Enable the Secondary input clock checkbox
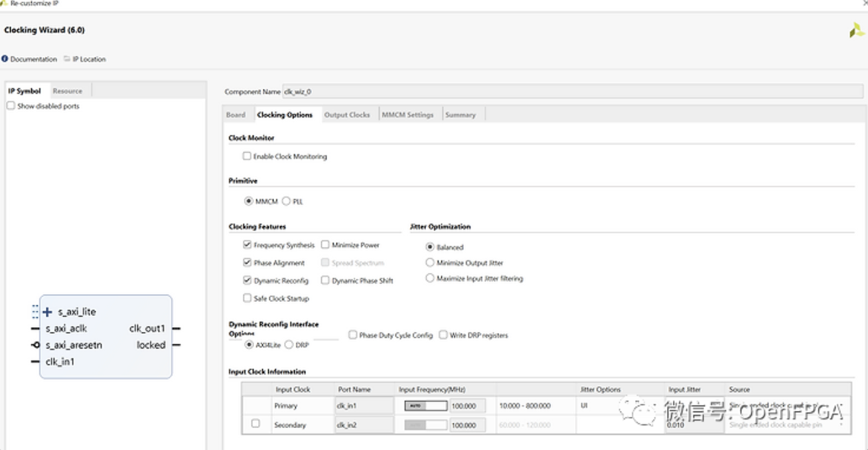 pos(255,423)
